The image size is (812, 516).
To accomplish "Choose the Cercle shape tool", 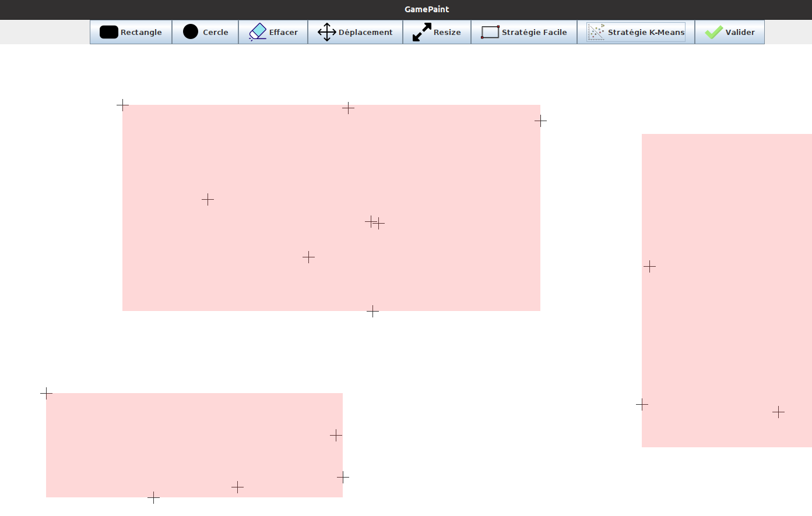I will pyautogui.click(x=205, y=32).
